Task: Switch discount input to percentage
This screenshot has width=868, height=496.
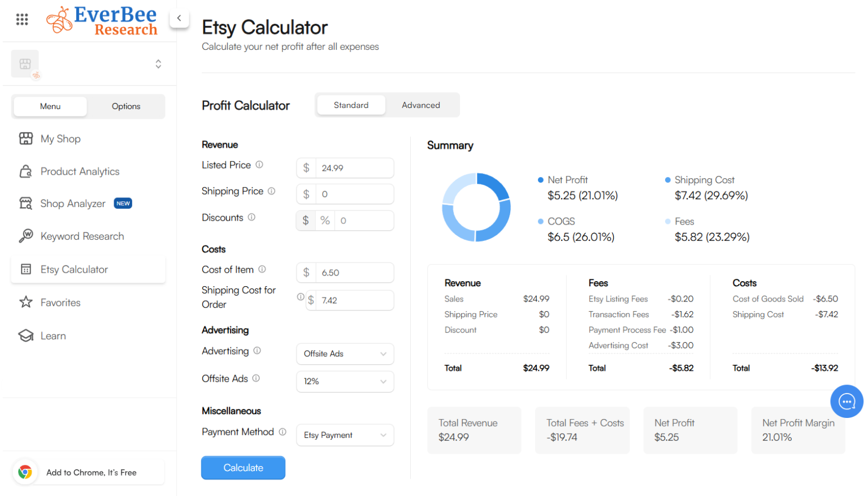Action: click(x=325, y=220)
